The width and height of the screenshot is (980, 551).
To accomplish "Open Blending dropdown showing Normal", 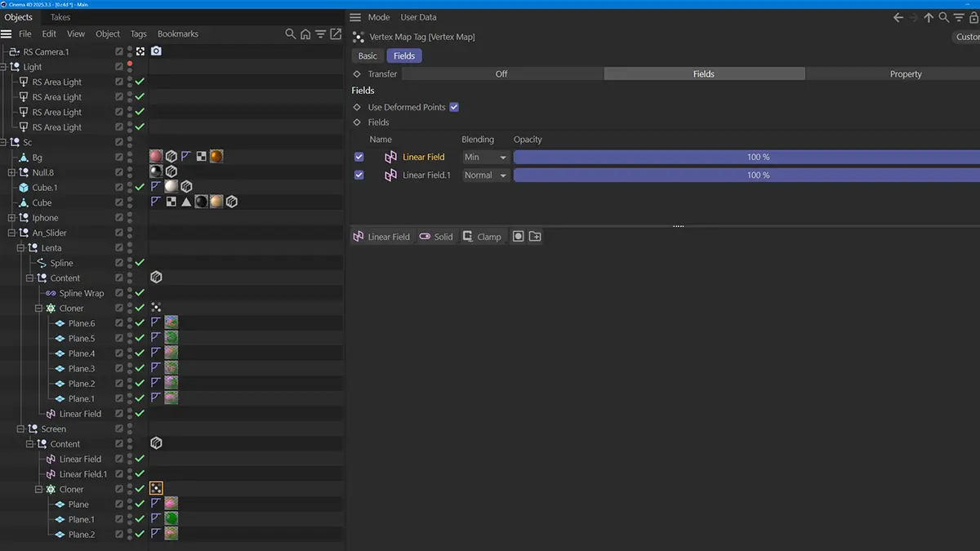I will (486, 175).
